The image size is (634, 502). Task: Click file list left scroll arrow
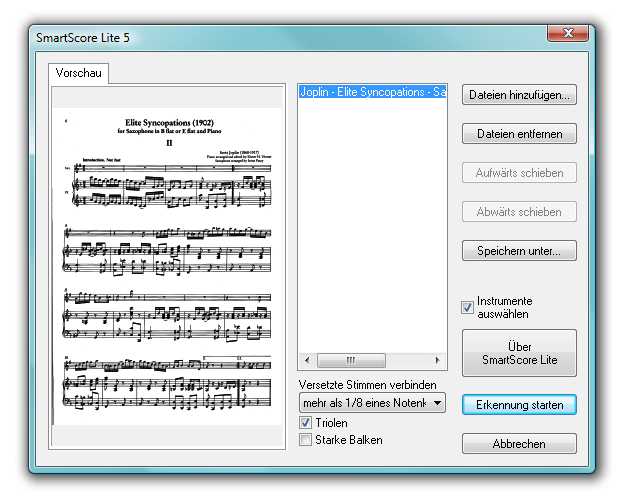coord(307,360)
